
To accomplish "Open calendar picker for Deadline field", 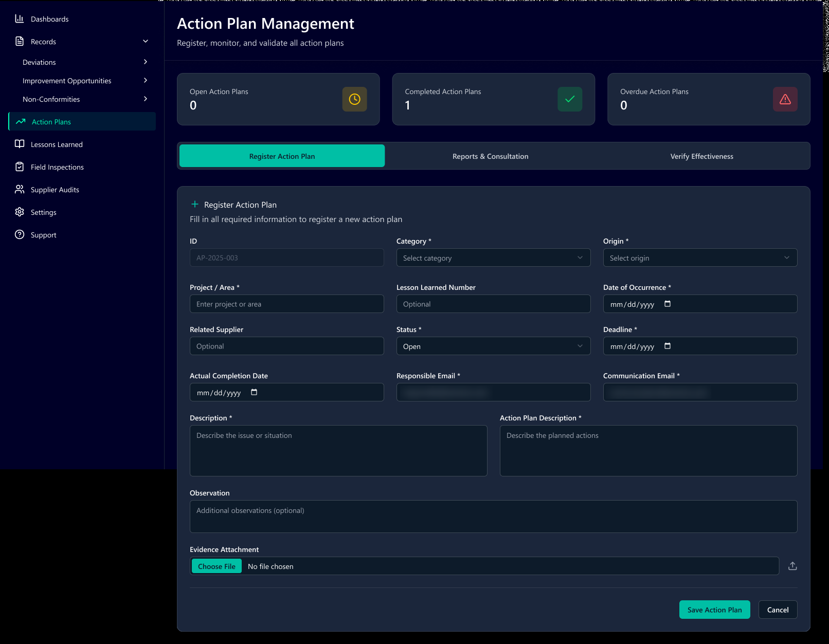I will [668, 346].
